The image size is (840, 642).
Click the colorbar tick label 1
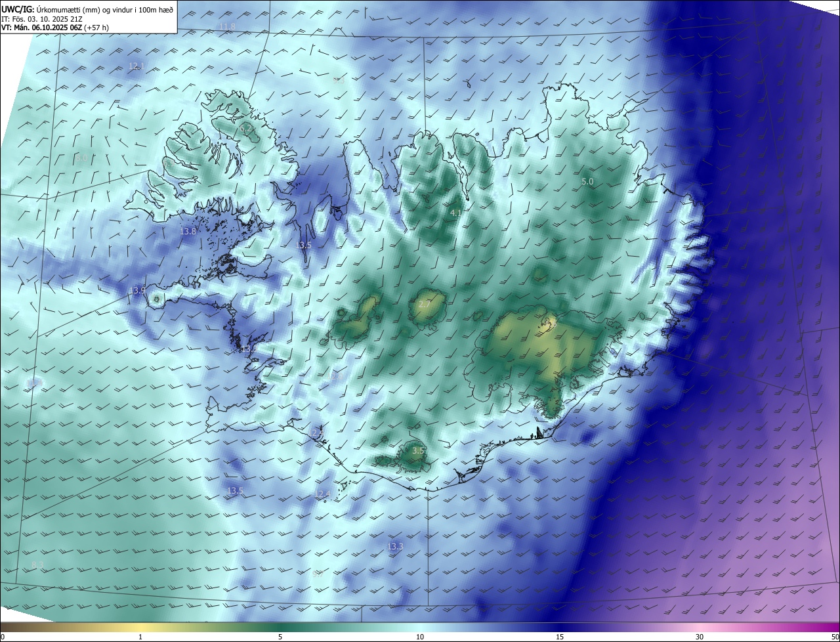[x=140, y=637]
